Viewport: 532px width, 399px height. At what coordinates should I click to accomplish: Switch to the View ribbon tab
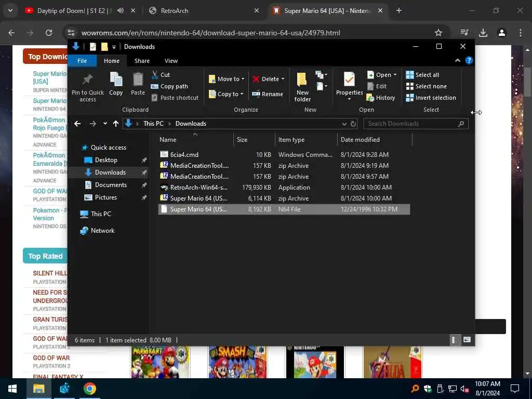pos(171,61)
